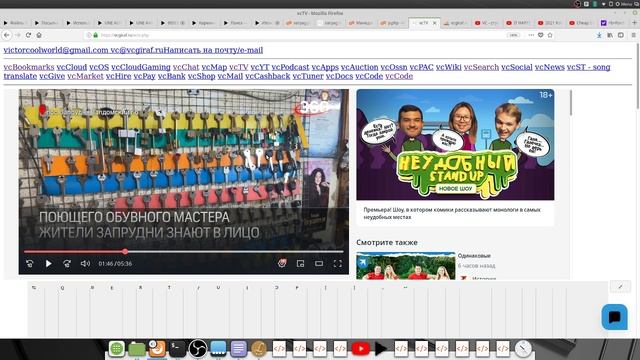Open the file manager folder in dock
This screenshot has height=360, width=640.
tap(137, 349)
